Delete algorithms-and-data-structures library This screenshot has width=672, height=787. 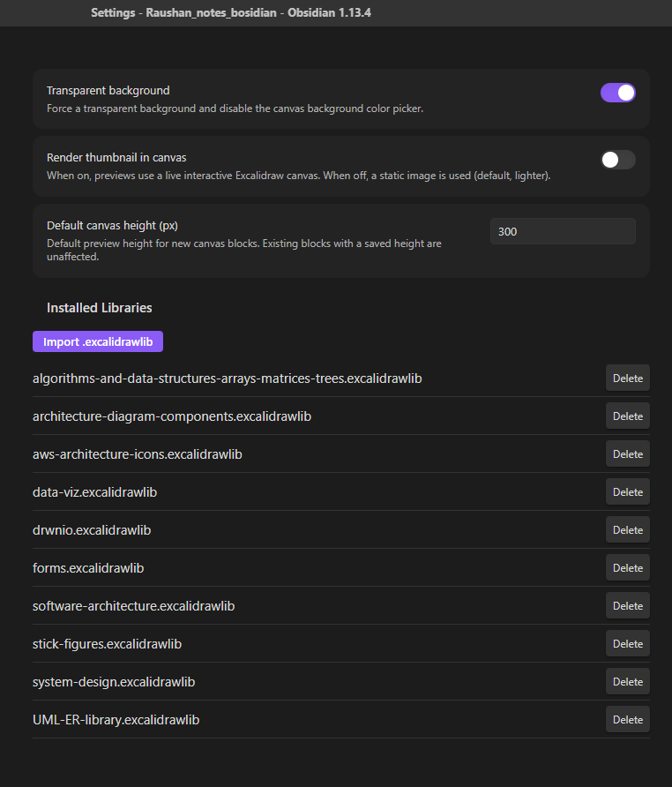click(627, 378)
